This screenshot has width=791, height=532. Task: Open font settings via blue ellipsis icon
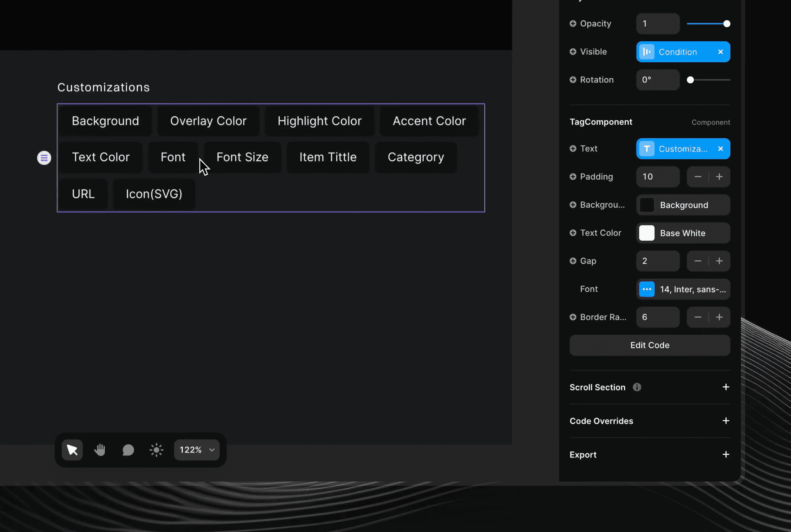(647, 289)
